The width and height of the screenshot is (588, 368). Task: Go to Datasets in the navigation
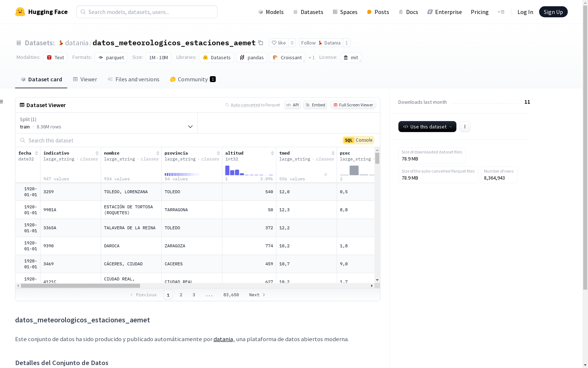308,12
